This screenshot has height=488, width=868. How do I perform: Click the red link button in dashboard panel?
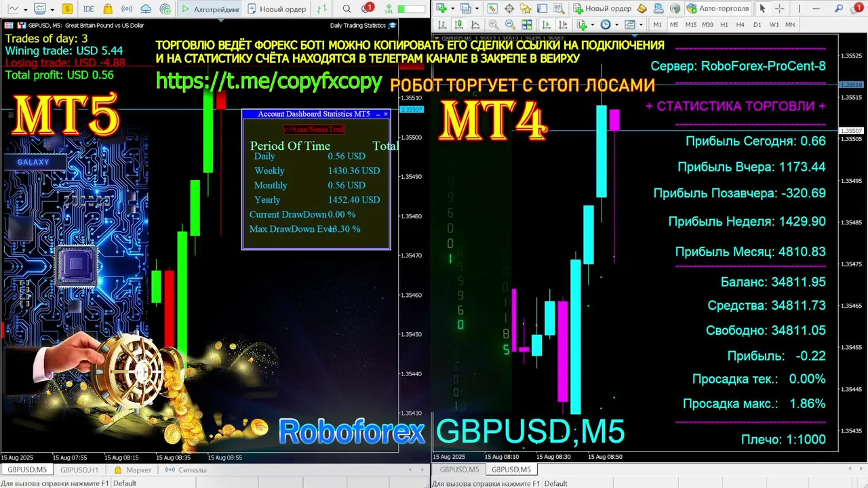[313, 129]
